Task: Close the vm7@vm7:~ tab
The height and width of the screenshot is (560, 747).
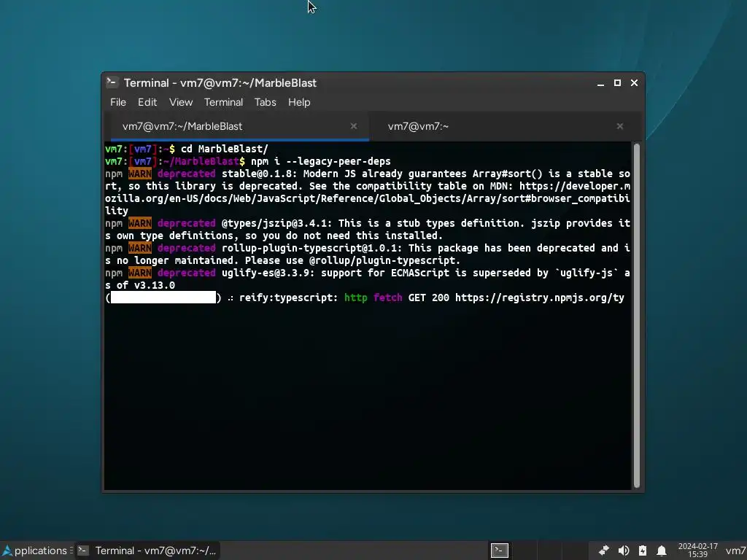Action: point(620,126)
